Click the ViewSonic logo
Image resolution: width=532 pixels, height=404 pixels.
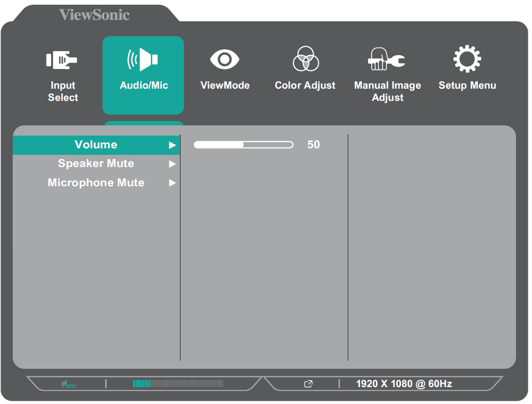(x=94, y=15)
